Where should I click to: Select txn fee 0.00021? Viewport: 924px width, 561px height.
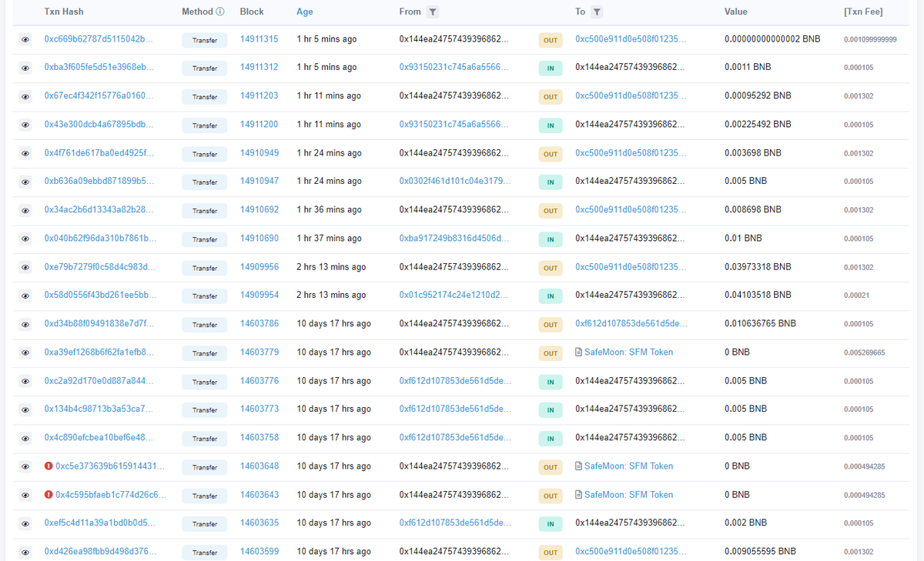click(x=855, y=296)
